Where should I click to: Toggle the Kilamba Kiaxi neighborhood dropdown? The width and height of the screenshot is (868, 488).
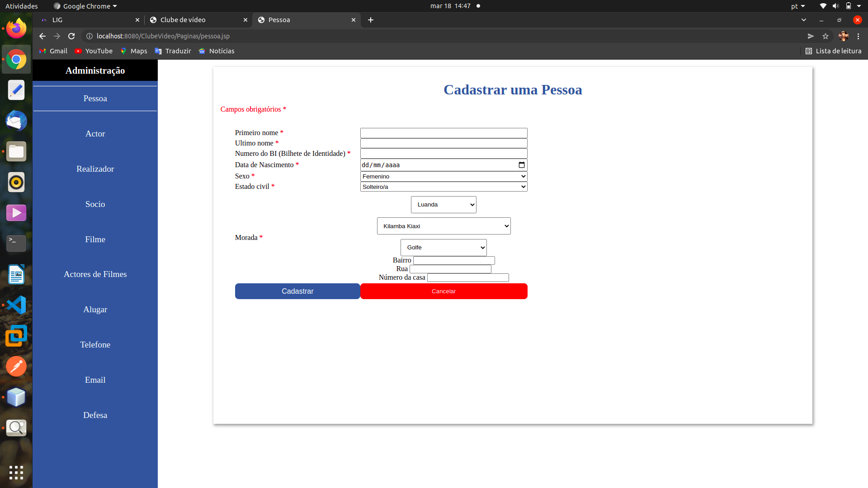tap(443, 225)
